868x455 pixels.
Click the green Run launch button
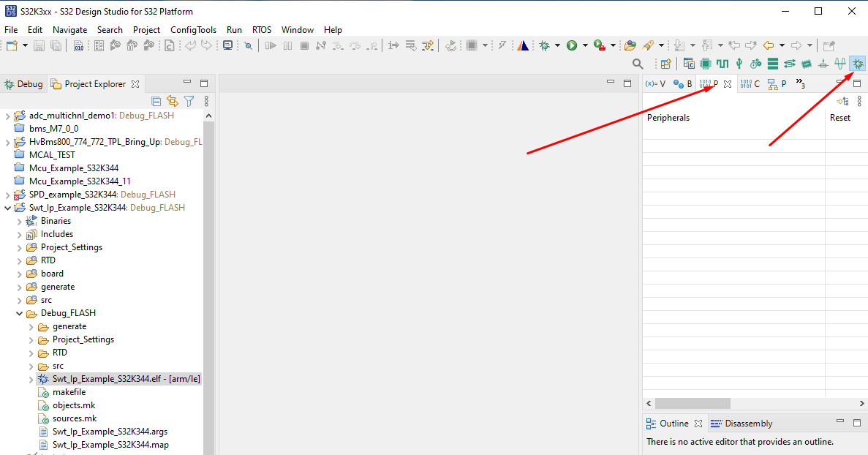click(572, 45)
